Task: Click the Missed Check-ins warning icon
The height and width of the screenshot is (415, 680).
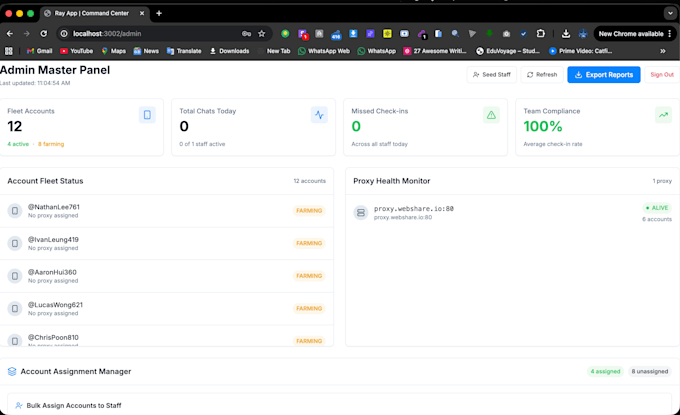Action: pos(491,115)
